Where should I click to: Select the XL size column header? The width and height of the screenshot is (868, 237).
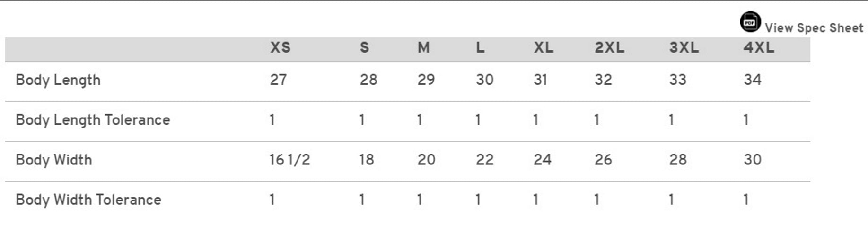[544, 47]
